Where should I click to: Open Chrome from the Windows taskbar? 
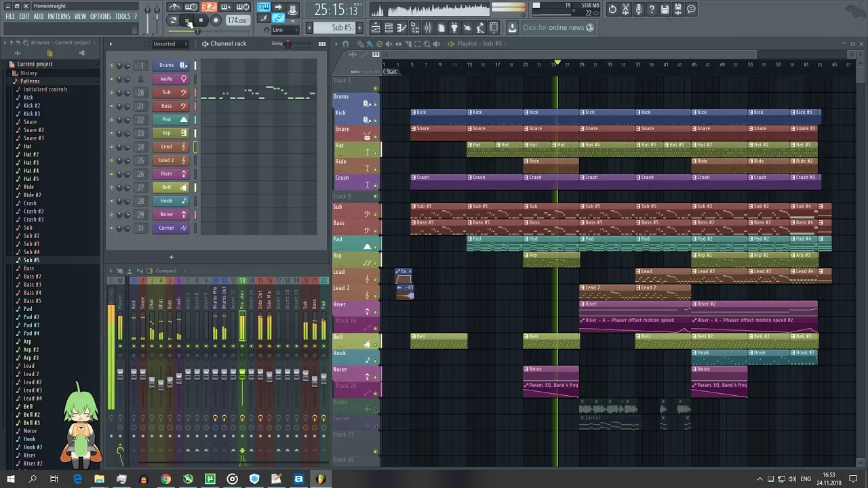(165, 479)
